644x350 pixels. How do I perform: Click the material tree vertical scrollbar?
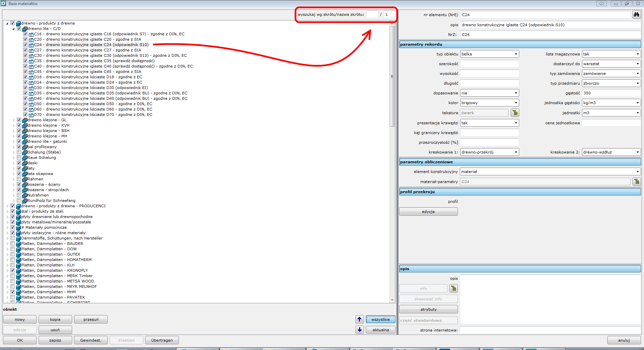392,76
